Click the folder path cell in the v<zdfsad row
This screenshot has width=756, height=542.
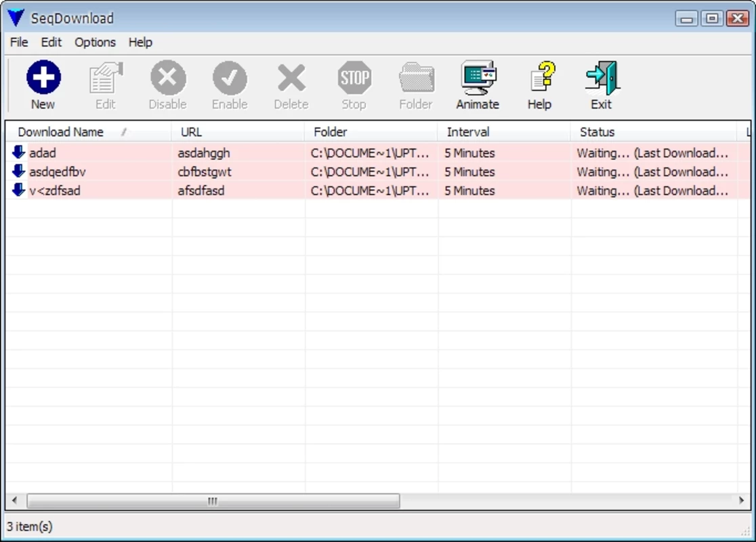(x=370, y=190)
